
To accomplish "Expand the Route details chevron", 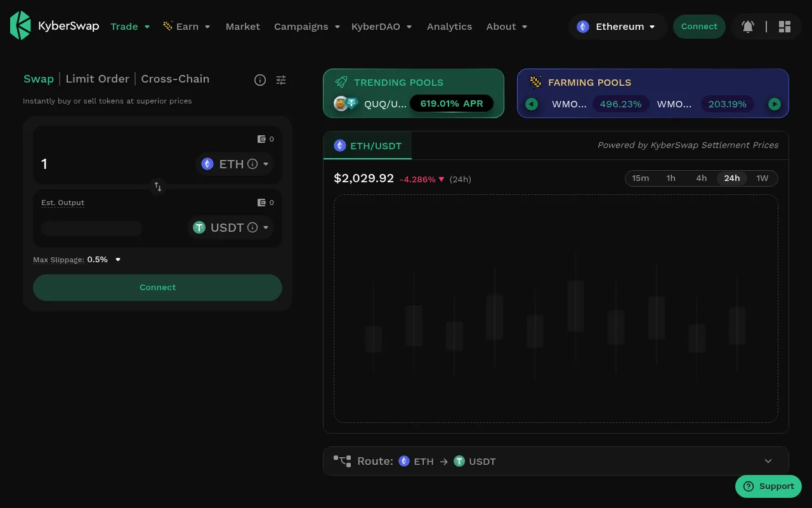I will pos(768,461).
